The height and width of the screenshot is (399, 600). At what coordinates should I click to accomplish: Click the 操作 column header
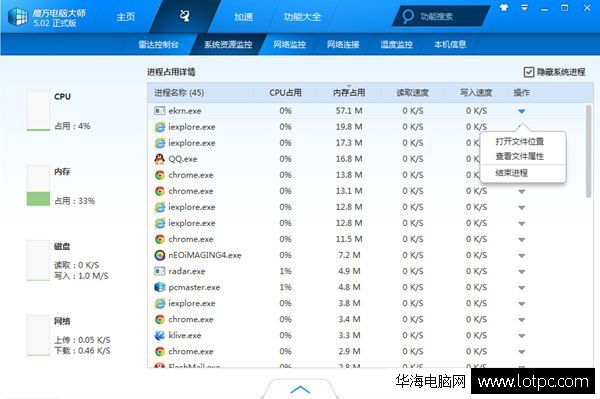point(522,93)
